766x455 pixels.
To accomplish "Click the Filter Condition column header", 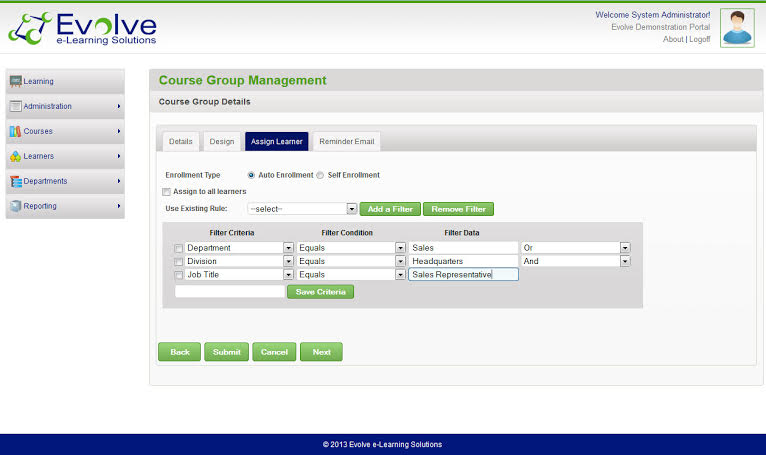I will (x=347, y=233).
